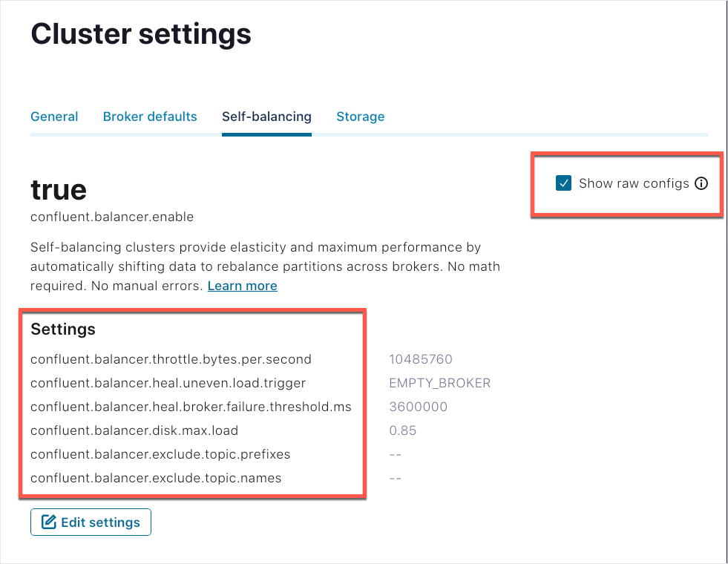The height and width of the screenshot is (564, 728).
Task: Select the confluent.balancer.disk.max.load setting name
Action: [x=134, y=430]
